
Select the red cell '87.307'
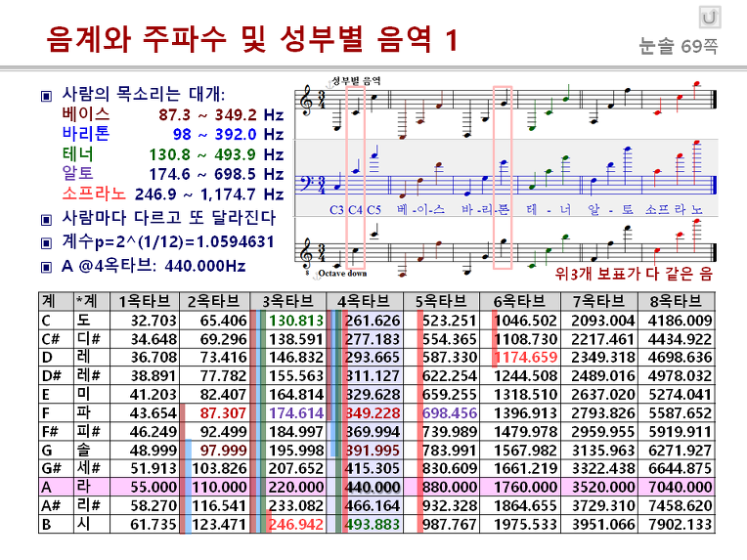point(214,413)
